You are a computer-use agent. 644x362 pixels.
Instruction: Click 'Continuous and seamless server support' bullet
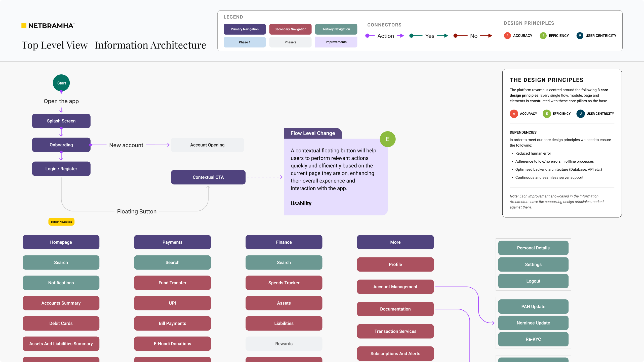pyautogui.click(x=549, y=177)
